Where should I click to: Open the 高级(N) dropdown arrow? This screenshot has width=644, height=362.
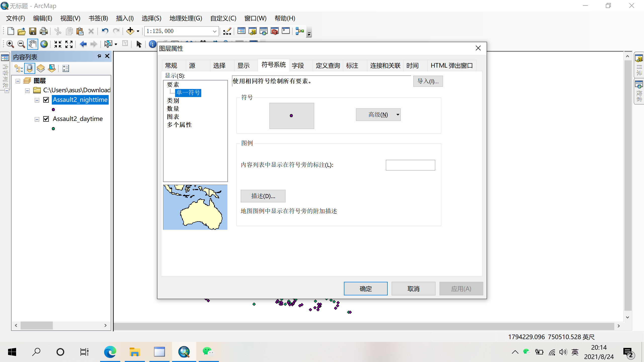point(398,115)
